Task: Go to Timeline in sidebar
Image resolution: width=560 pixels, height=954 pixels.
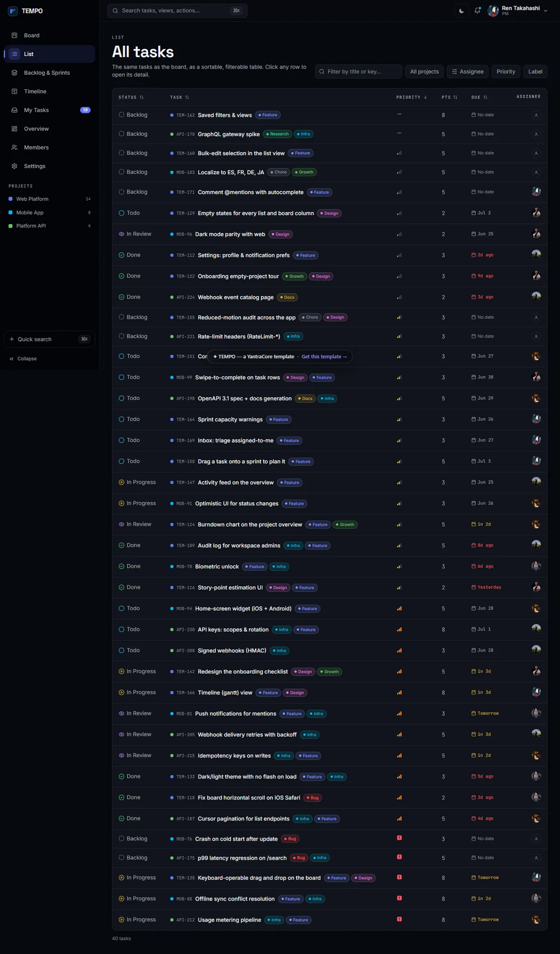Action: [49, 92]
